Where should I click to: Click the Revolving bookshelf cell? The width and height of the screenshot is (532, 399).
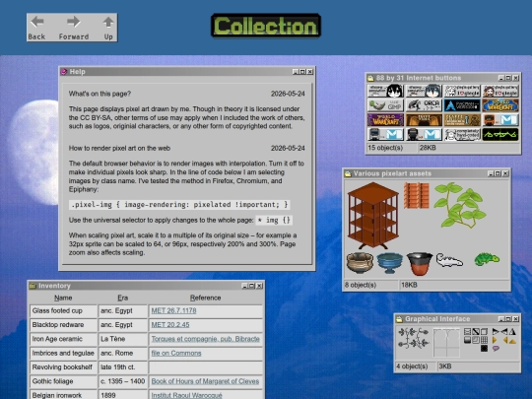click(x=63, y=367)
